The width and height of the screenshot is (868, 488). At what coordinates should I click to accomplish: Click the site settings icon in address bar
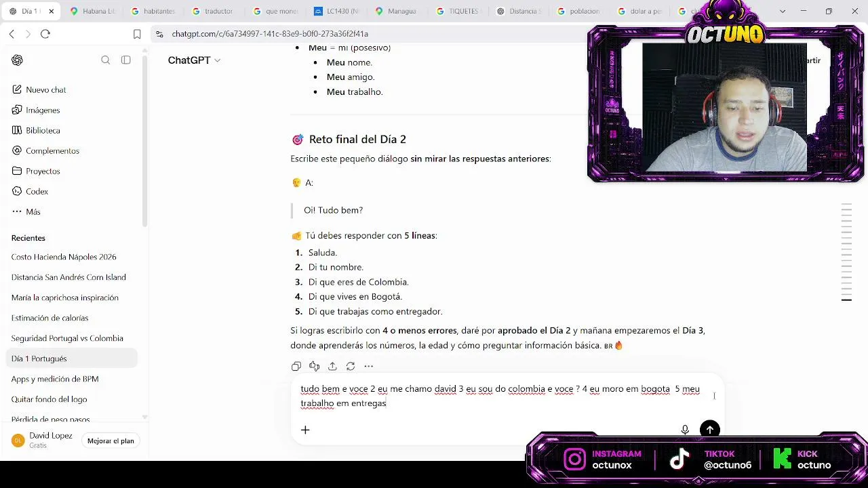pos(159,34)
